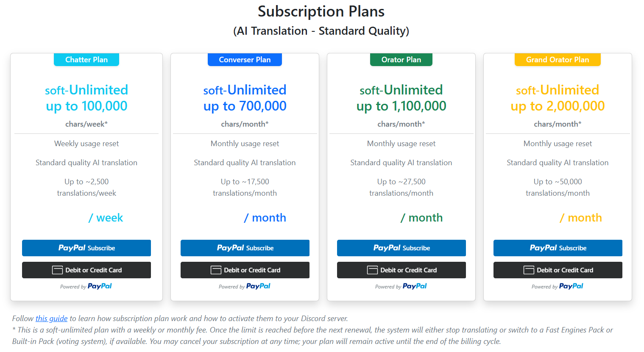Pay Grand Orator Plan with Debit or Credit Card
644x352 pixels.
pos(558,270)
